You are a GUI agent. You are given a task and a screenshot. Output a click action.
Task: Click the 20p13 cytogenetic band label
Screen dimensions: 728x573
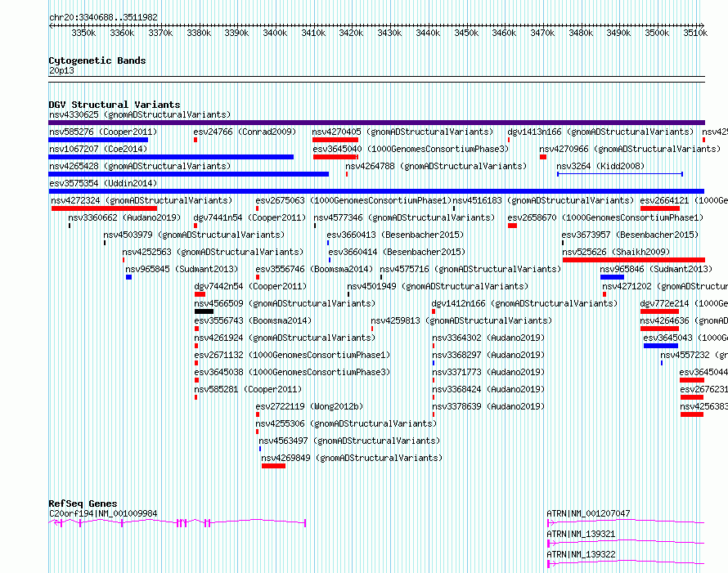pyautogui.click(x=61, y=70)
